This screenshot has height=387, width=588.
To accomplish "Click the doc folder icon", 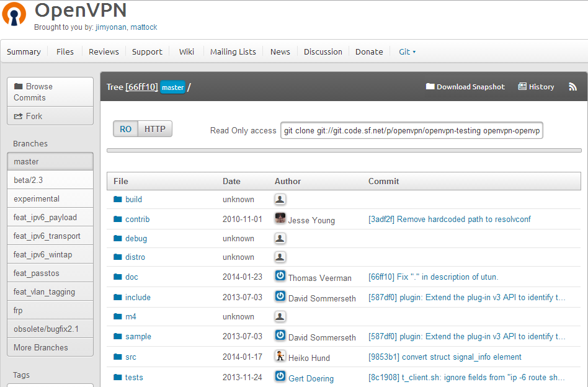I will pos(118,277).
